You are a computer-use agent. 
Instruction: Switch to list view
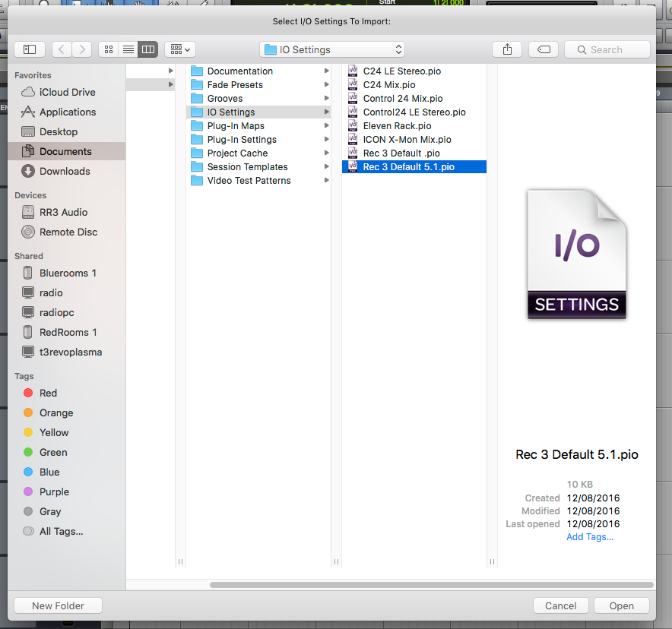tap(128, 49)
